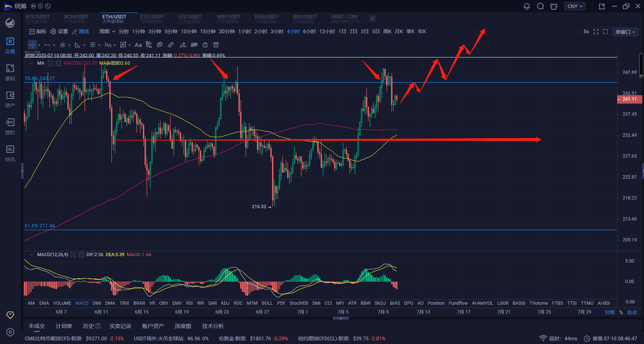Open the 资产 assets sidebar section
Image resolution: width=644 pixels, height=344 pixels.
[10, 99]
